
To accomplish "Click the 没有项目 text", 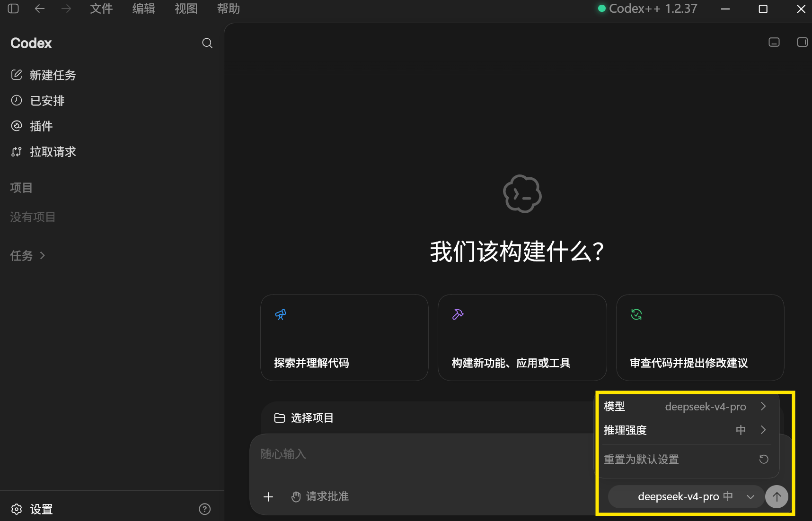I will [x=33, y=217].
